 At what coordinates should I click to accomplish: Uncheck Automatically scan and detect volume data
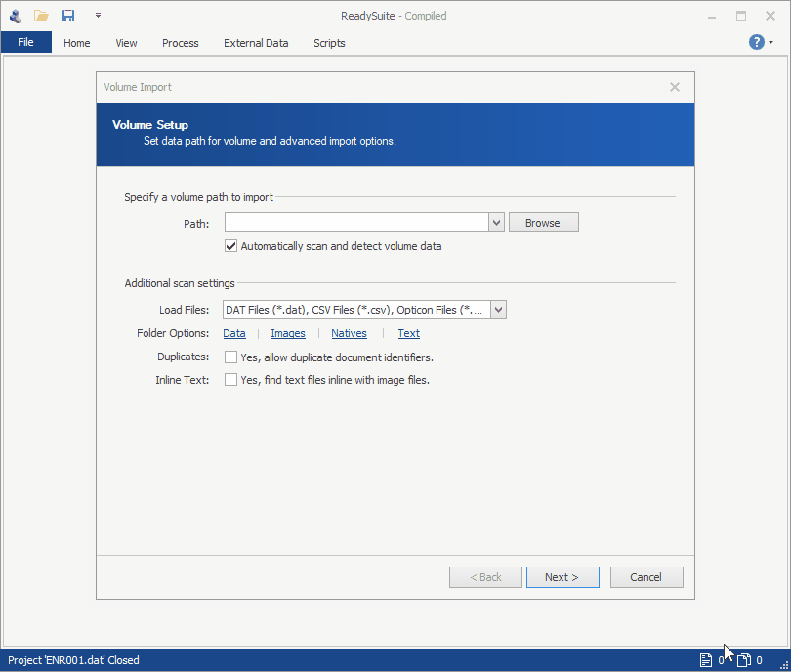(230, 246)
